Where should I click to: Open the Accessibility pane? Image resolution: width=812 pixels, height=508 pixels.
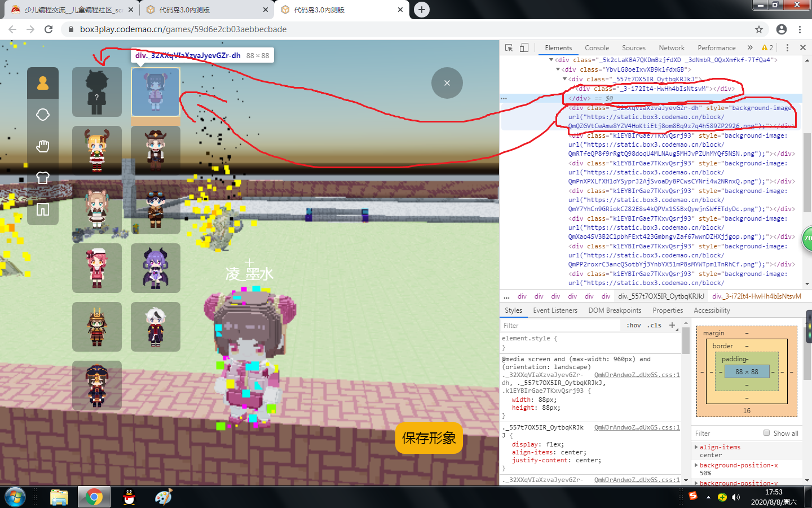click(x=712, y=310)
